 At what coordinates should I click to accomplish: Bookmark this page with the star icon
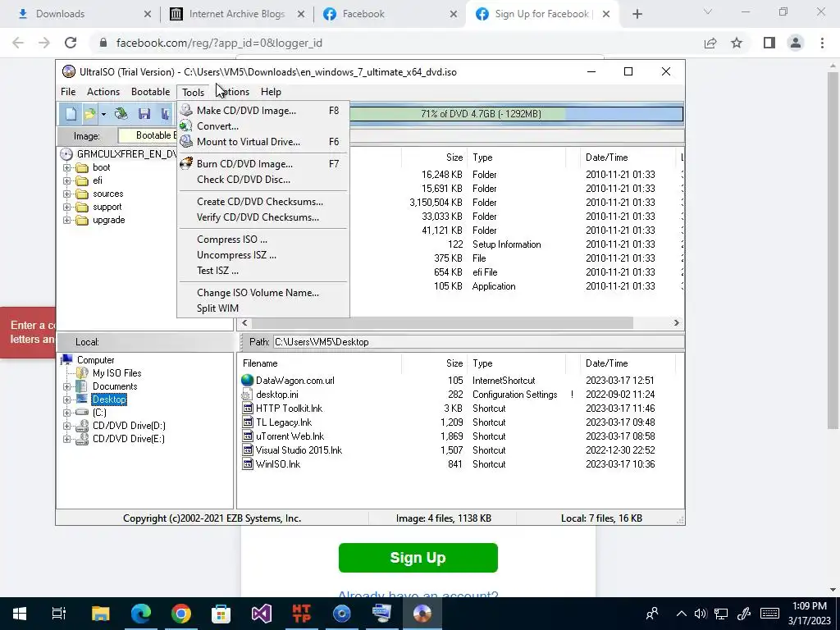tap(737, 43)
